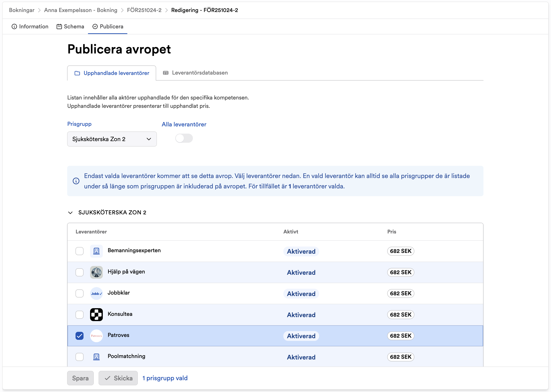Image resolution: width=551 pixels, height=392 pixels.
Task: Click Aktiverad badge for Bemanningsexperten
Action: click(301, 251)
